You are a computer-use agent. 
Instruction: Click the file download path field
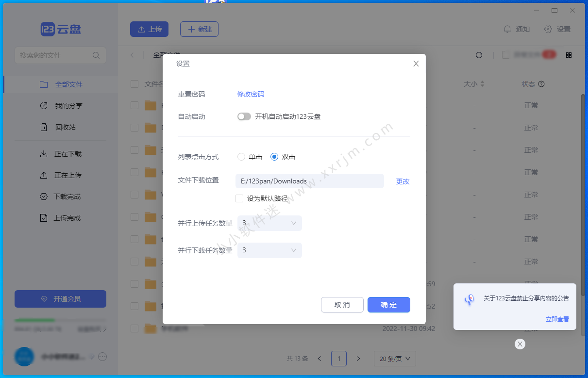pyautogui.click(x=309, y=181)
